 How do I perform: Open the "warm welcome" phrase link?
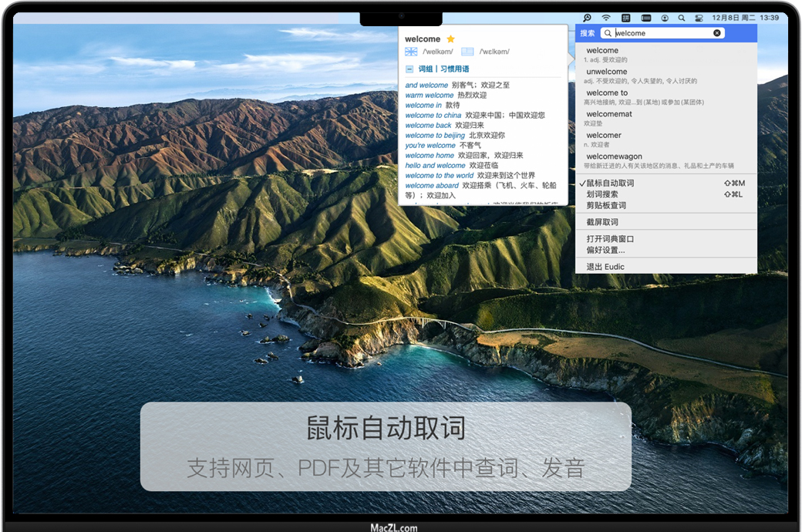tap(430, 96)
